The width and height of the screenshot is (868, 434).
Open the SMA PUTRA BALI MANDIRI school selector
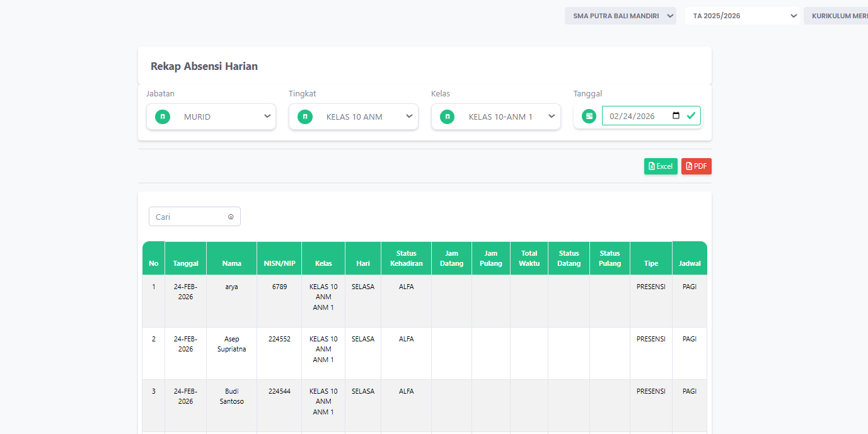pos(620,15)
